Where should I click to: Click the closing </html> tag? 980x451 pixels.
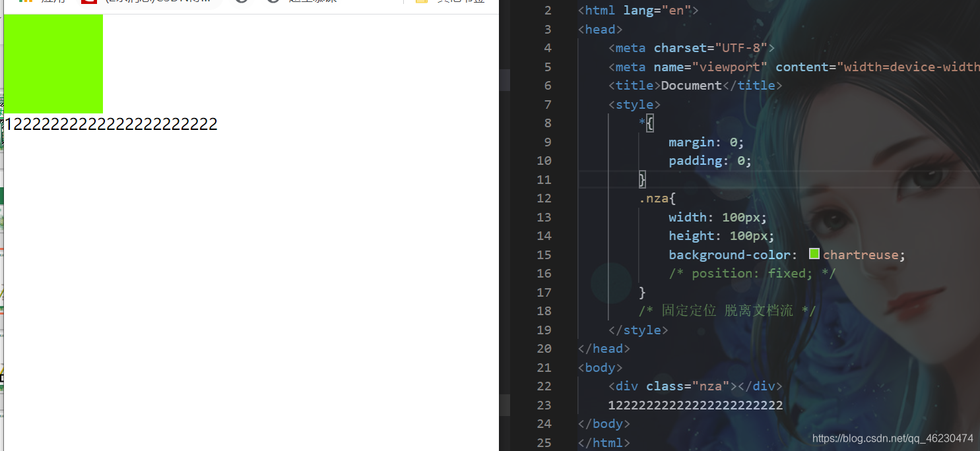pyautogui.click(x=604, y=442)
